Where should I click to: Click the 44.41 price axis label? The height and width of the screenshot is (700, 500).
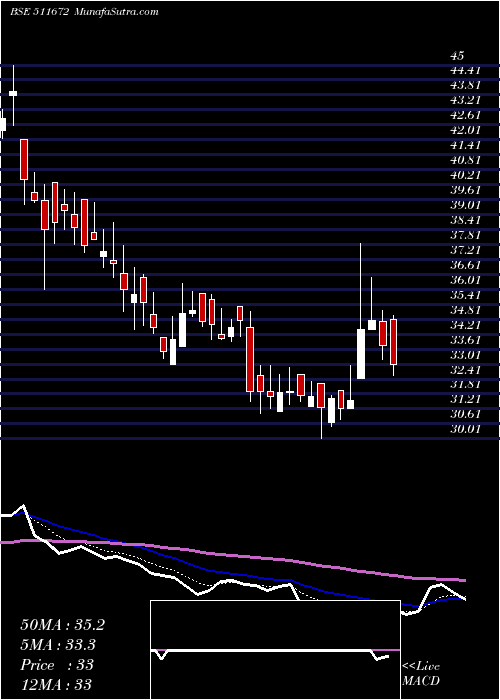[465, 70]
